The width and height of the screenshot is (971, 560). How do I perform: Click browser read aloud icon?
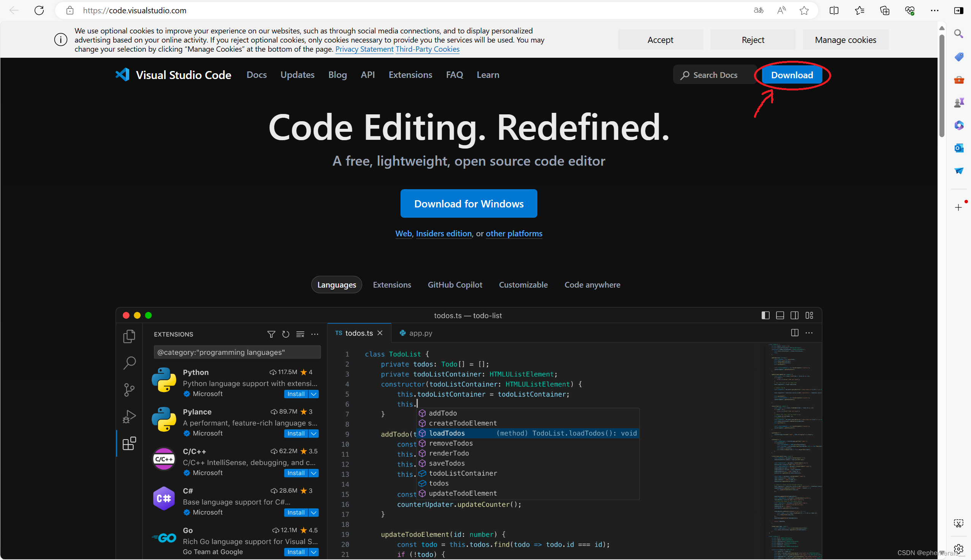tap(781, 10)
